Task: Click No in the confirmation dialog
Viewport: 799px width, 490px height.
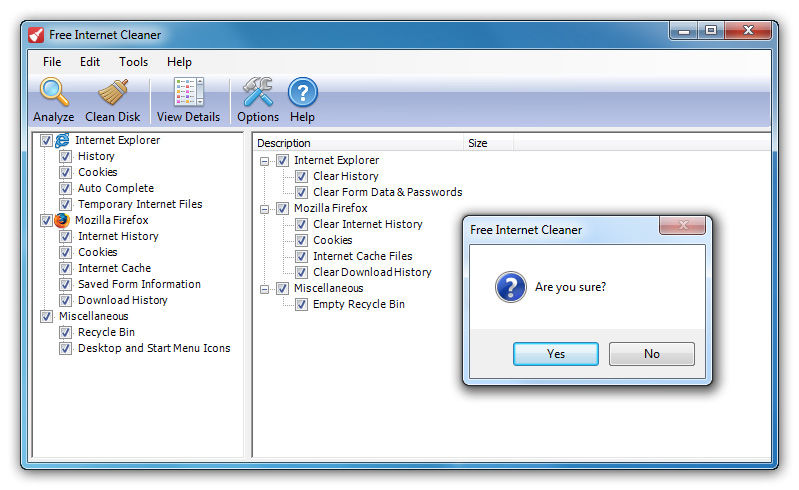Action: tap(651, 354)
